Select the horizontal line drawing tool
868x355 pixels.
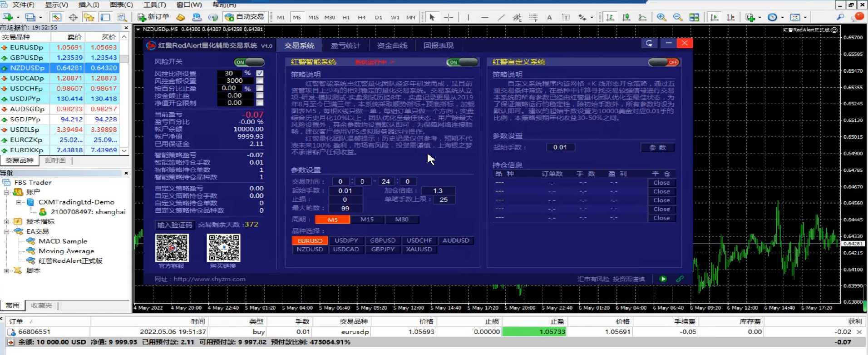pyautogui.click(x=484, y=17)
